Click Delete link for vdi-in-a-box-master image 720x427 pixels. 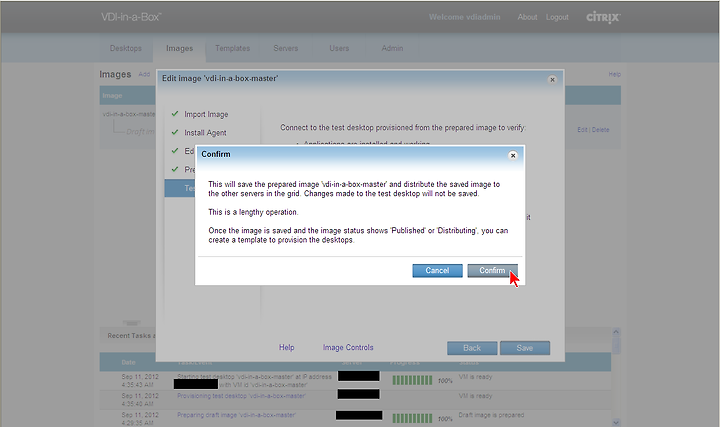tap(601, 130)
